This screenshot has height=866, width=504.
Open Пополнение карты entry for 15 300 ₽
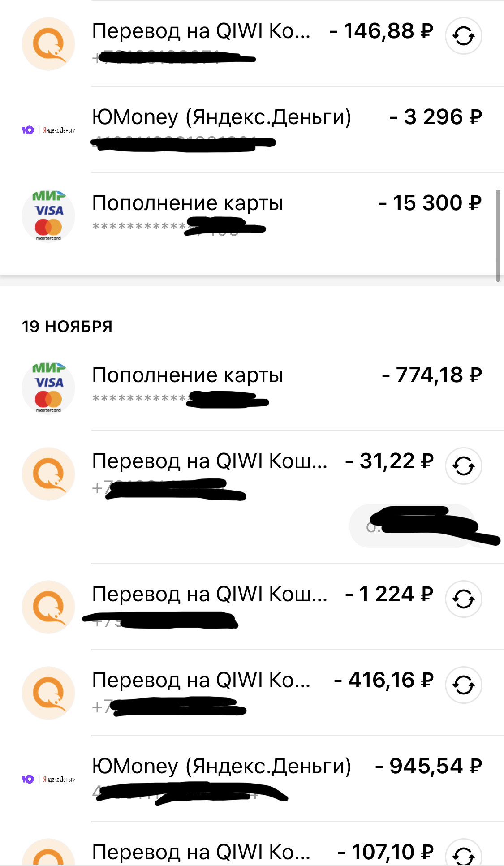pyautogui.click(x=188, y=203)
